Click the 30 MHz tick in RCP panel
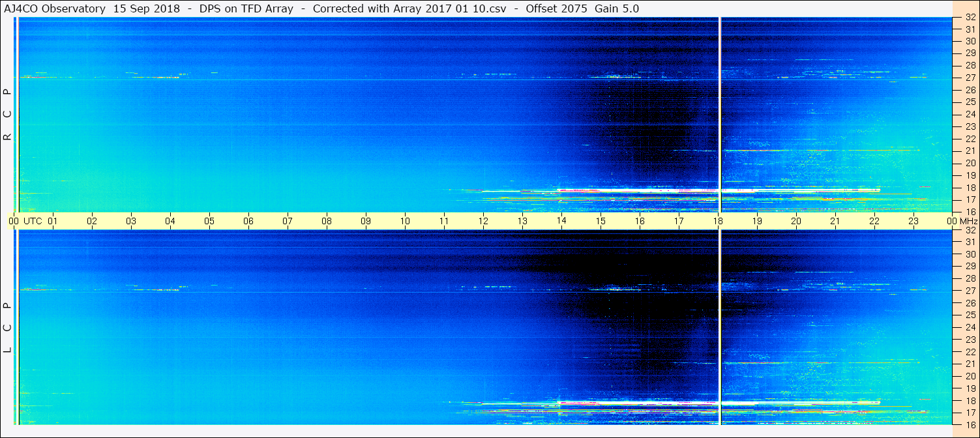The height and width of the screenshot is (438, 980). pos(970,40)
